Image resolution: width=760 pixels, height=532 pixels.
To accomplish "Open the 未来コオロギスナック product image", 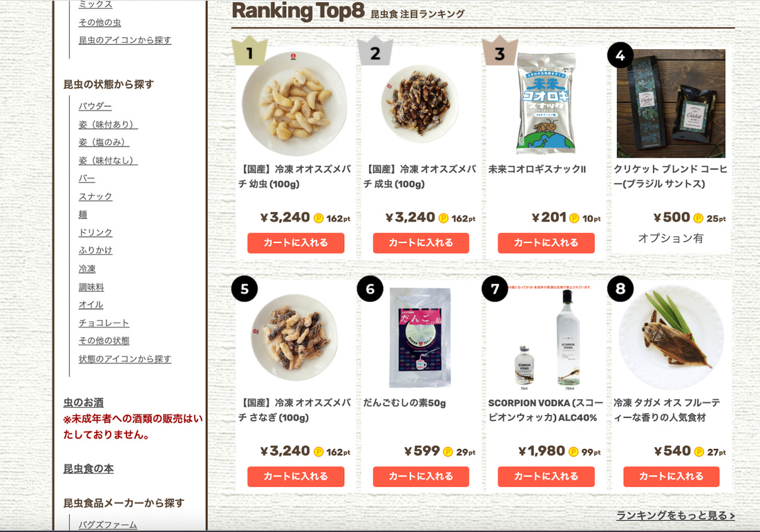I will click(546, 103).
